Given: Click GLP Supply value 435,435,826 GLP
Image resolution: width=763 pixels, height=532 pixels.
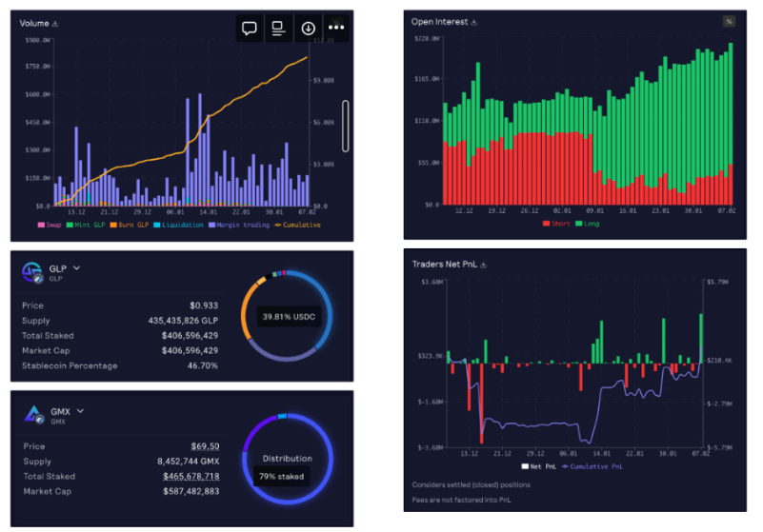Looking at the screenshot, I should tap(183, 321).
